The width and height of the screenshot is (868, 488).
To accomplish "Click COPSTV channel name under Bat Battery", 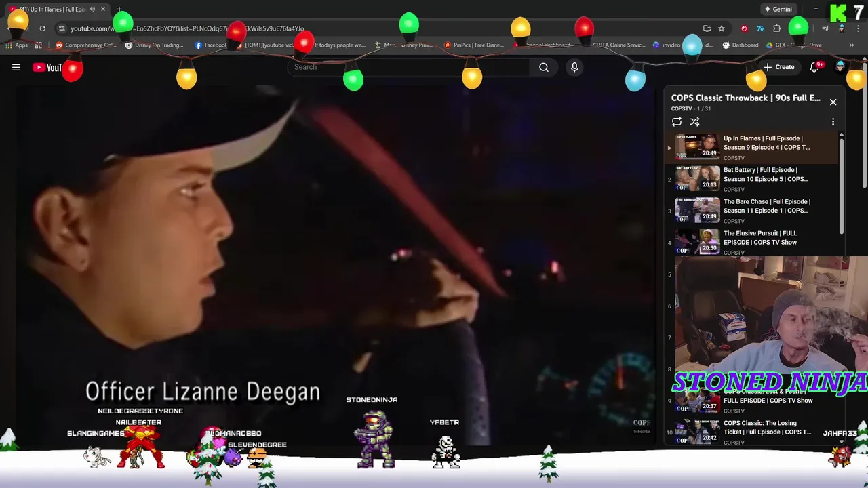I will tap(734, 190).
